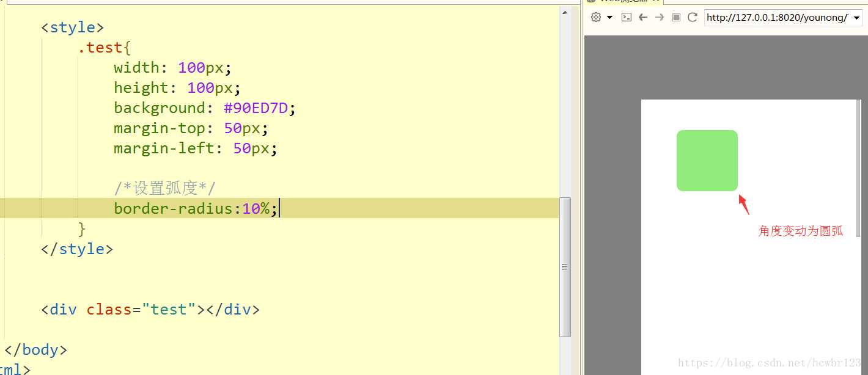This screenshot has width=868, height=375.
Task: Expand the settings gear dropdown arrow
Action: click(609, 18)
